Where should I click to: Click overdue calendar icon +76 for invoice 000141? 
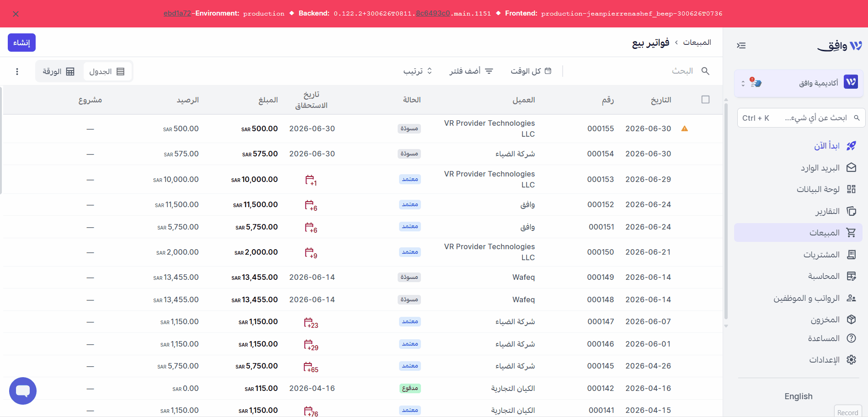point(311,412)
